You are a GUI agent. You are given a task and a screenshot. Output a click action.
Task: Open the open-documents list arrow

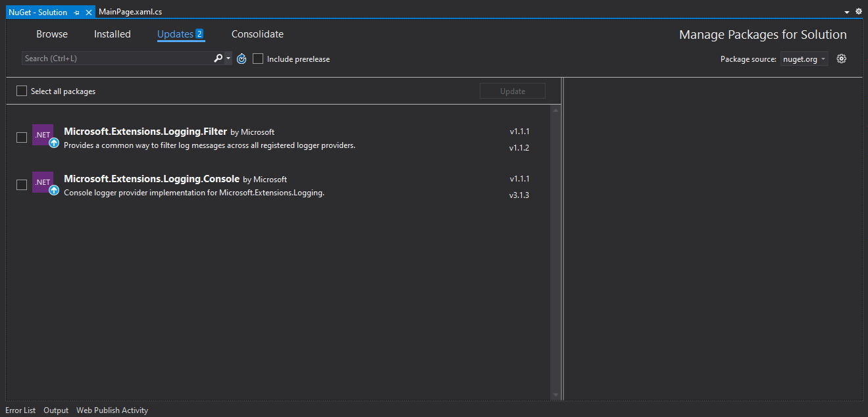pyautogui.click(x=846, y=12)
